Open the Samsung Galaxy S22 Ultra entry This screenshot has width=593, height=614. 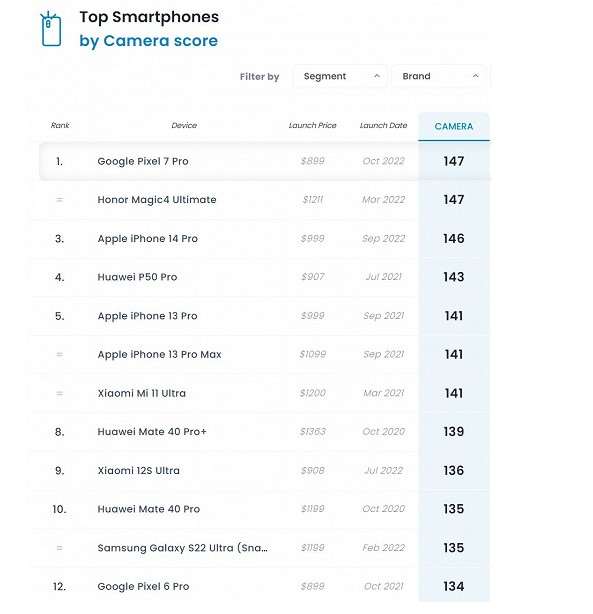coord(183,548)
